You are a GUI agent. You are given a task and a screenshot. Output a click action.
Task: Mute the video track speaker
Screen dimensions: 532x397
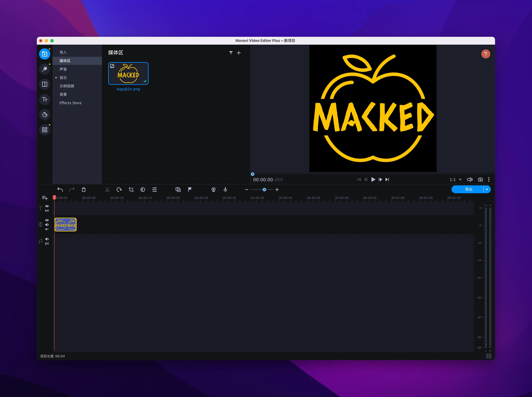click(47, 225)
